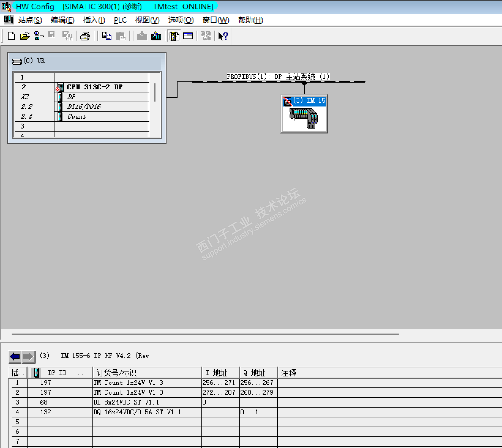The height and width of the screenshot is (448, 502).
Task: Select empty slot 1 in the rack
Action: click(82, 77)
